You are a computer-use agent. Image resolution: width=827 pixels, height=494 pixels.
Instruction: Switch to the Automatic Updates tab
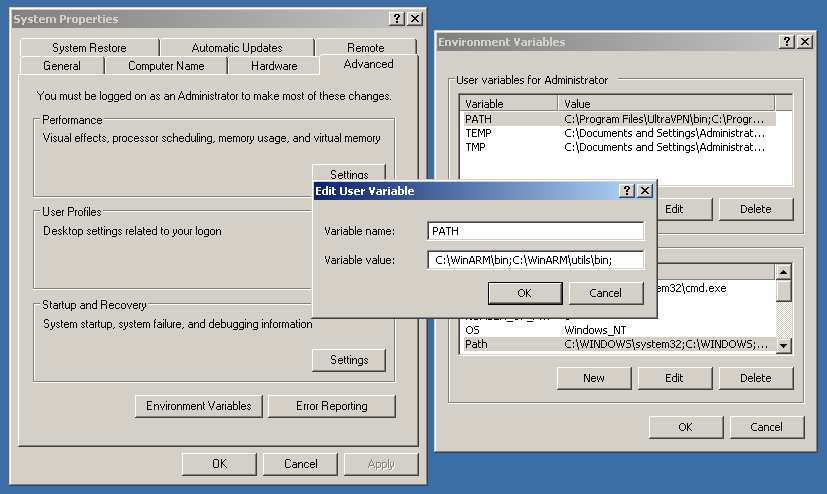coord(237,47)
